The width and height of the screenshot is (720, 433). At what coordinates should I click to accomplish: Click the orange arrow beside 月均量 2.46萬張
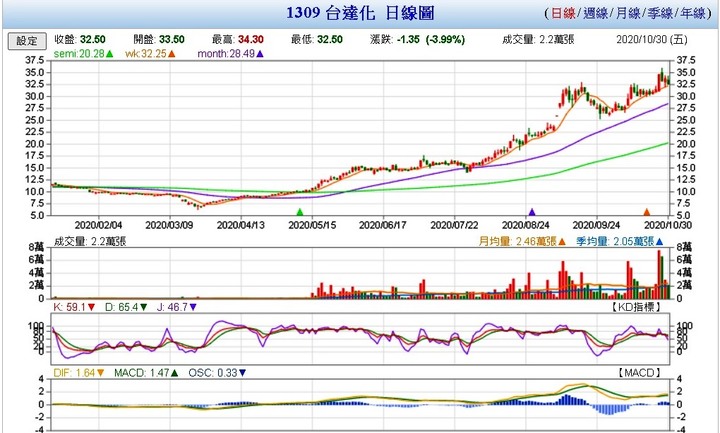tap(562, 242)
